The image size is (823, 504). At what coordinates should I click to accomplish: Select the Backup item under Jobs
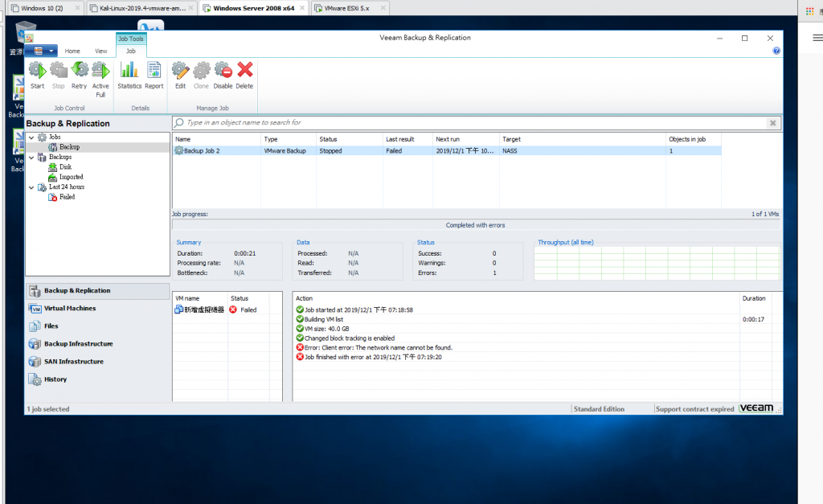[x=69, y=147]
